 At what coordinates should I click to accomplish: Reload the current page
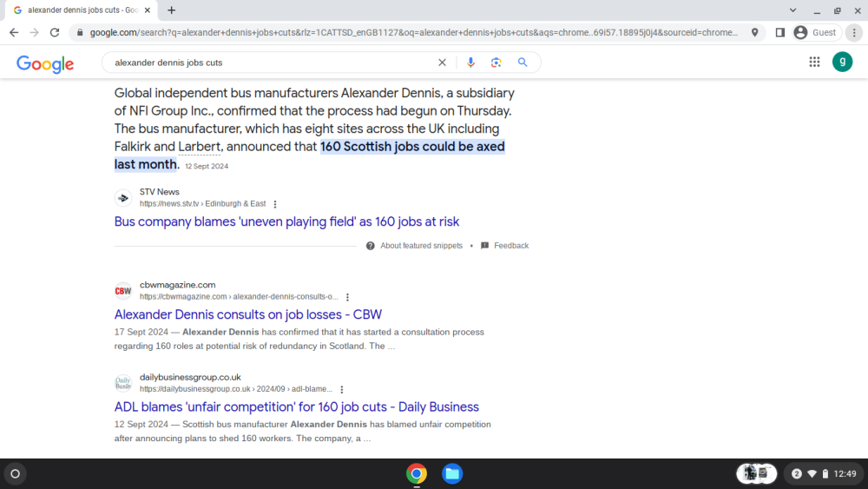pos(54,33)
